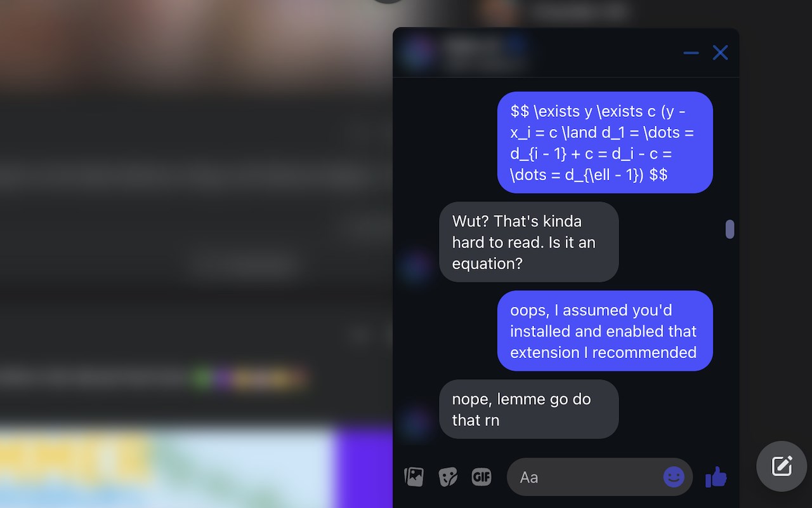Click sender avatar beside "that rn" message

(416, 423)
